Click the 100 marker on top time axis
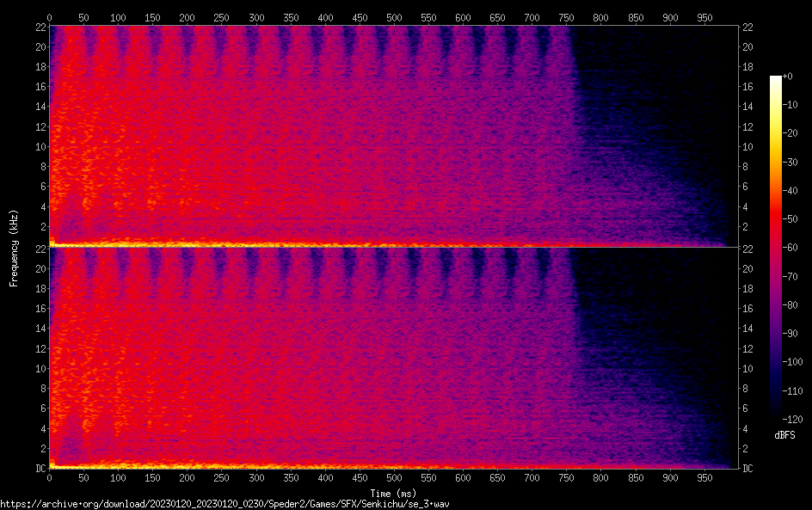Viewport: 812px width, 510px height. tap(118, 17)
